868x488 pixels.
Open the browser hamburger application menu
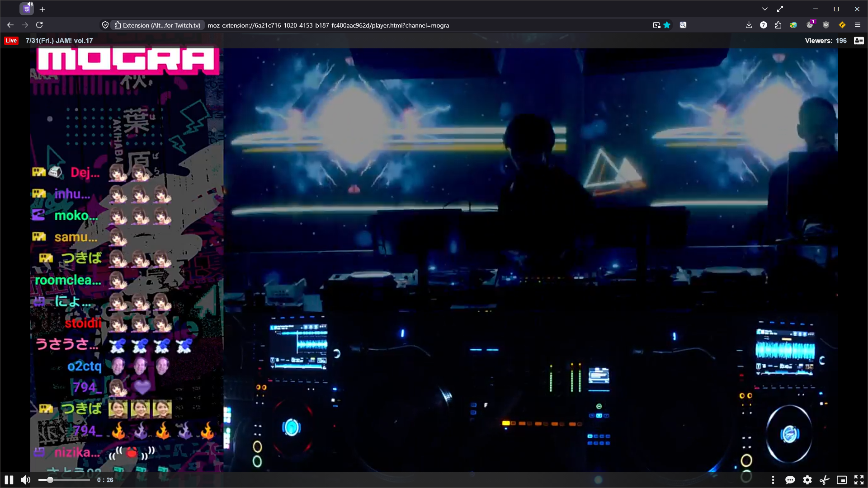[858, 25]
